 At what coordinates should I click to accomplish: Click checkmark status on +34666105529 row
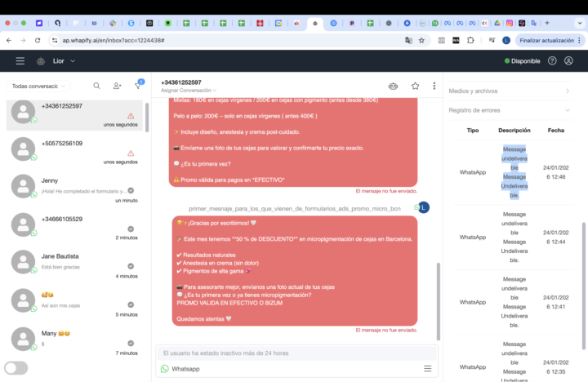tap(131, 229)
